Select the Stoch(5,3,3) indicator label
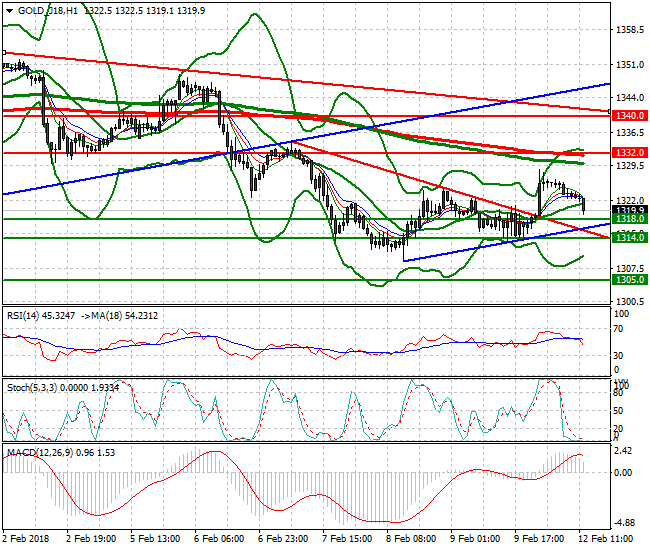 32,388
